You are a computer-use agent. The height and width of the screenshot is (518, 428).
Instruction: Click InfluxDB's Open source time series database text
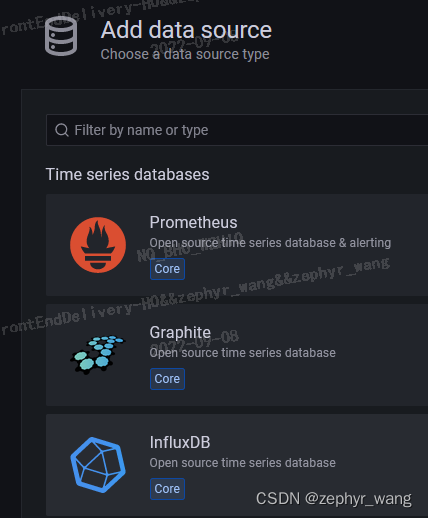[242, 463]
